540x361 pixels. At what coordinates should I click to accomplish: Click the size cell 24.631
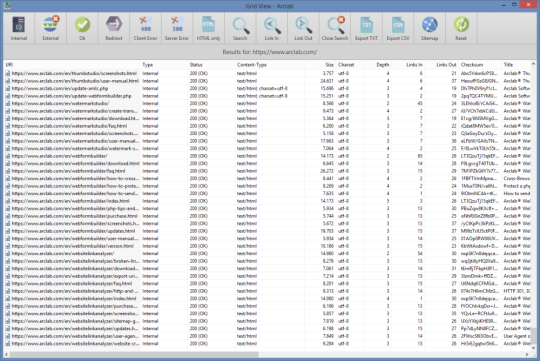[x=327, y=81]
